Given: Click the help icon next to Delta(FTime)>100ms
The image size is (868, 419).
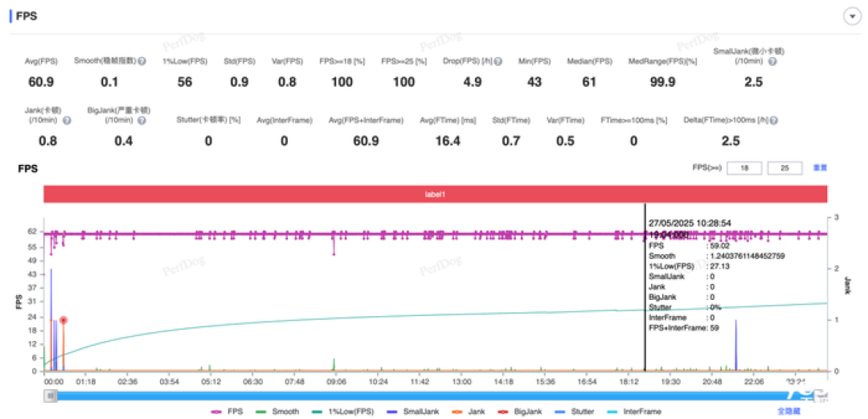Looking at the screenshot, I should coord(773,121).
